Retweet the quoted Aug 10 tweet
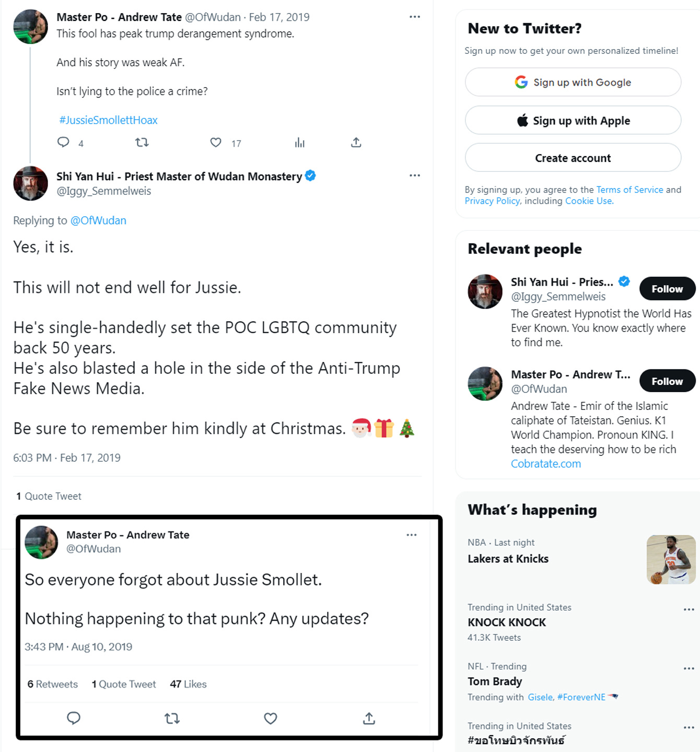This screenshot has height=752, width=700. (172, 719)
